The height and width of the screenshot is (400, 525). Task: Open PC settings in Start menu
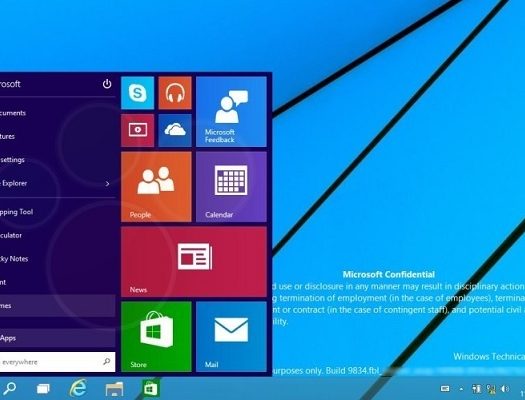coord(58,160)
